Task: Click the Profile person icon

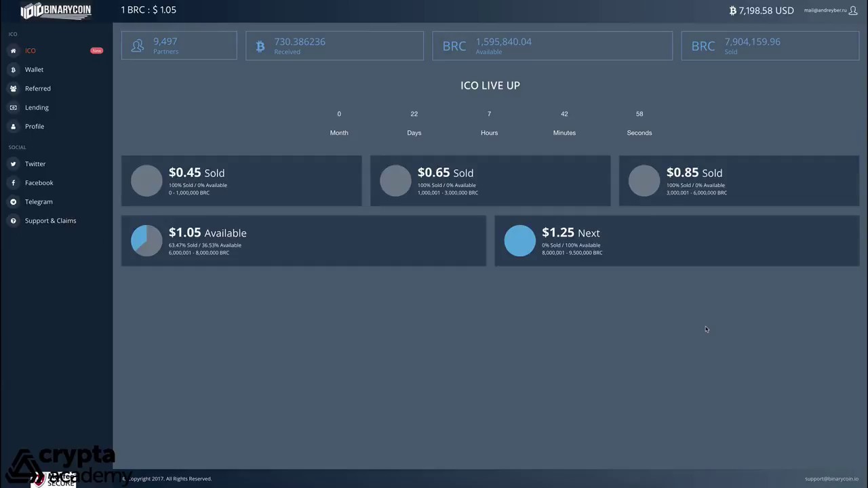Action: pos(13,127)
